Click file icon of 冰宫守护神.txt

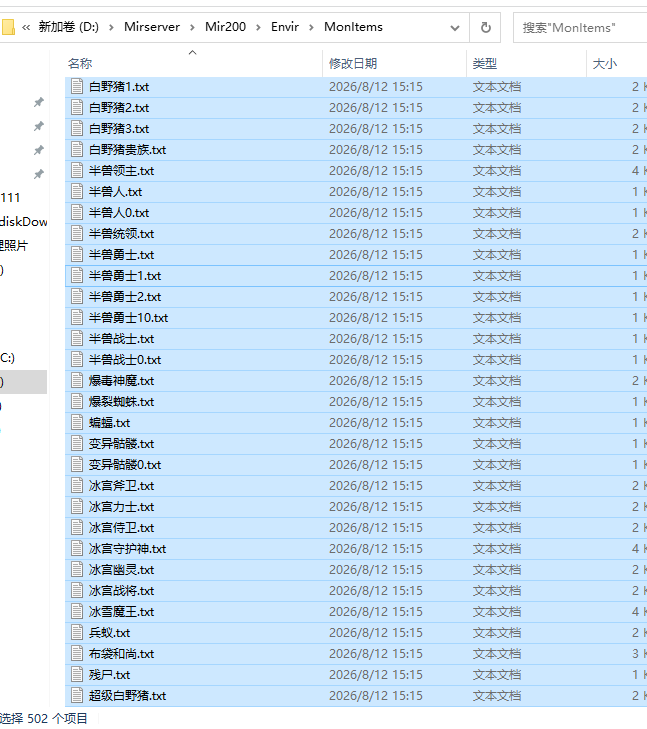click(x=77, y=549)
